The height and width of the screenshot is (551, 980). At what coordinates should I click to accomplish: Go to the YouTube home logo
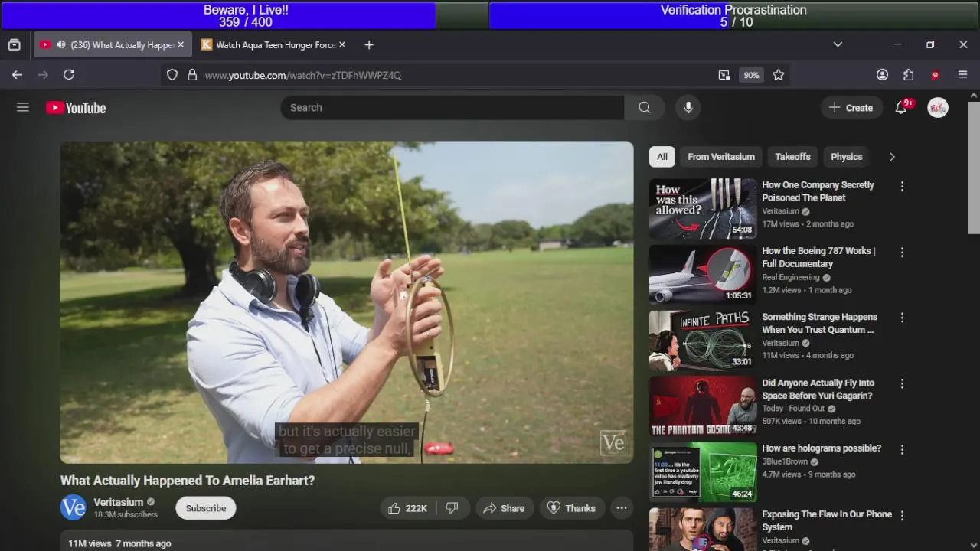(76, 108)
